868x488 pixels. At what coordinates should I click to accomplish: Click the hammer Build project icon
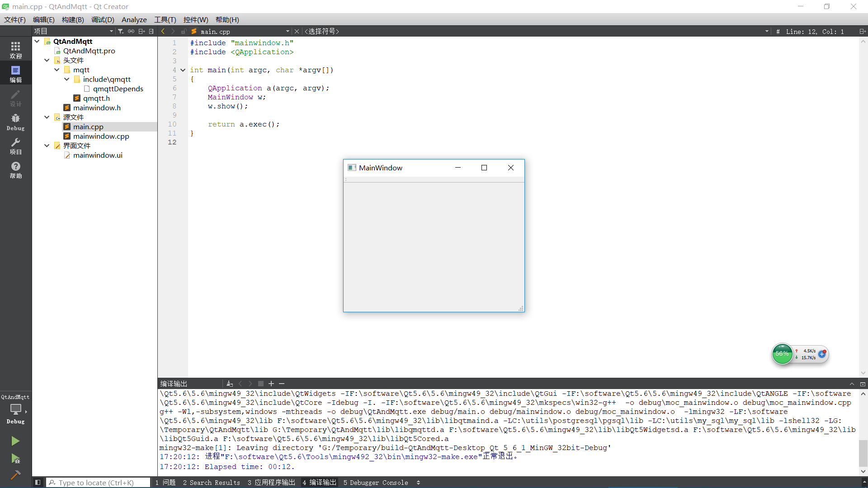[x=15, y=475]
